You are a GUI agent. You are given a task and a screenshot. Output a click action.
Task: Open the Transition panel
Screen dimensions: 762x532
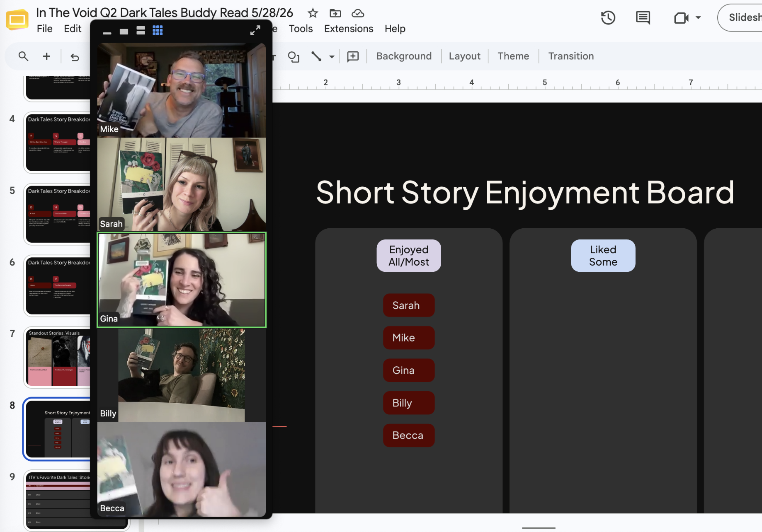pos(571,56)
